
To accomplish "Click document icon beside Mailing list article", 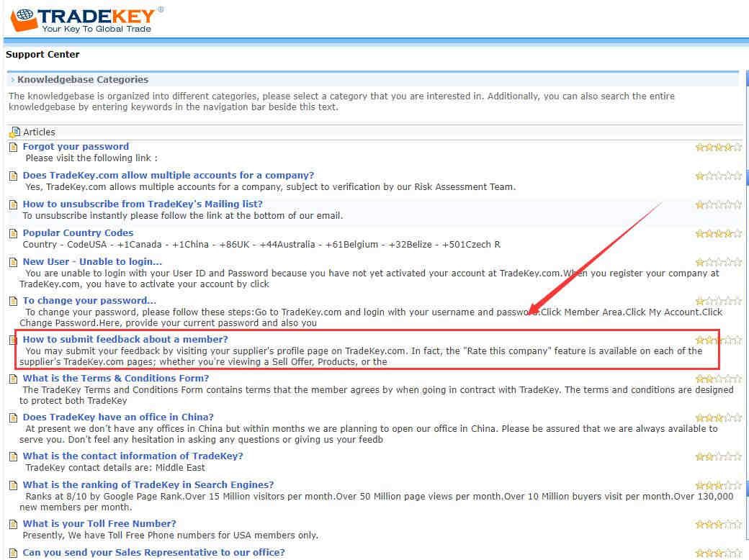I will [14, 205].
